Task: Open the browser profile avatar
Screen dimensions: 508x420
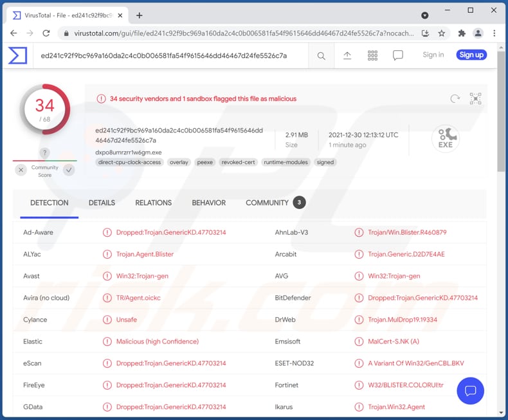Action: pos(478,33)
